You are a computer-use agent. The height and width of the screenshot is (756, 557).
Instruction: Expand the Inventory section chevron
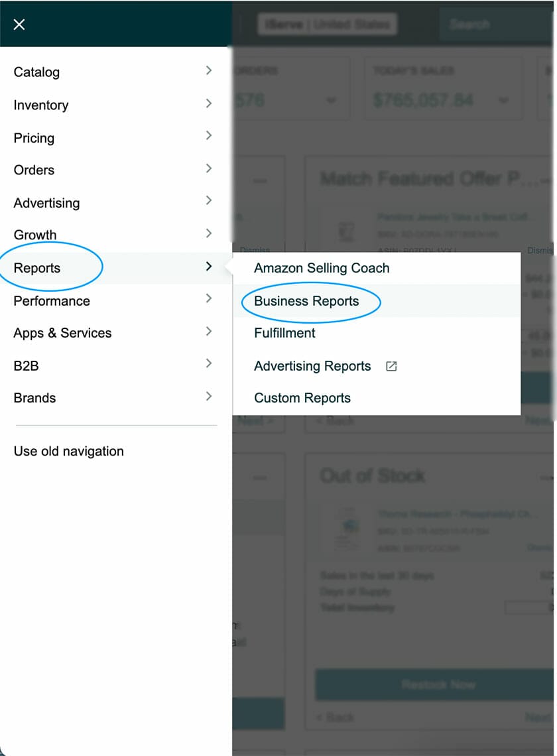208,103
